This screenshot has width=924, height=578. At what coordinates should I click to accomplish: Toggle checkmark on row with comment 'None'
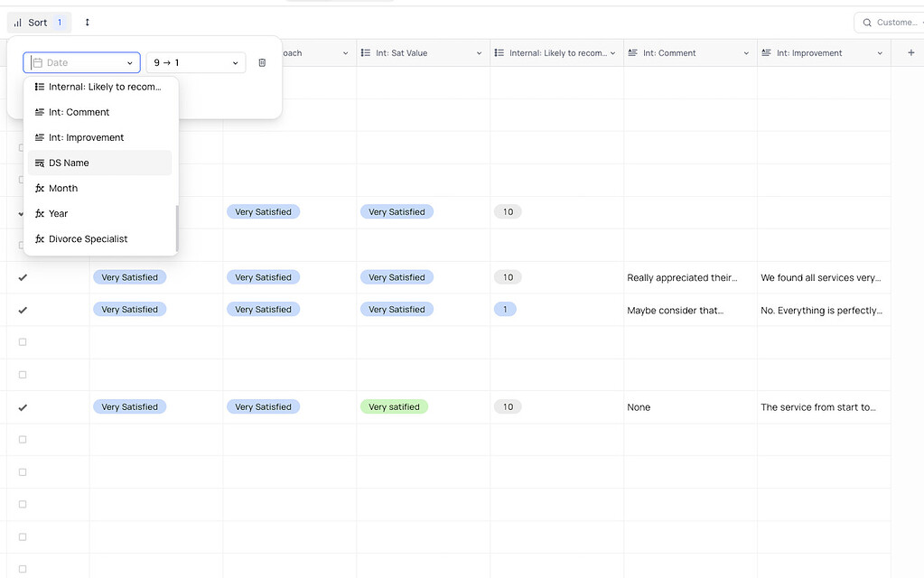tap(23, 407)
